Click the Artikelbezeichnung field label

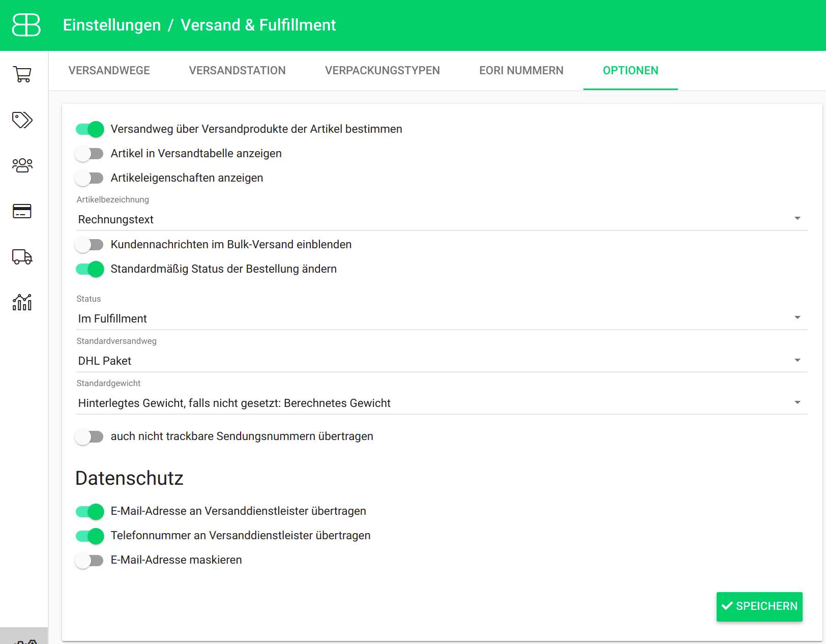click(113, 199)
